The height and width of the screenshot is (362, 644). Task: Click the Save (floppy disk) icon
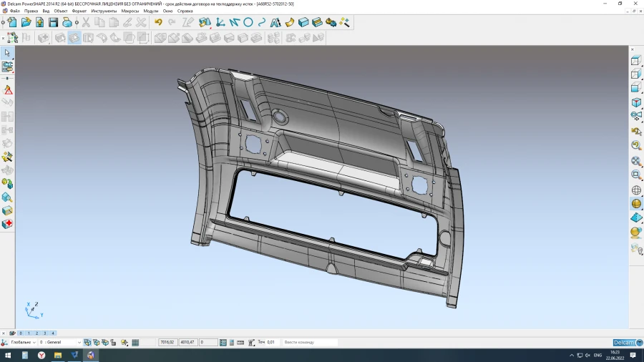[x=53, y=22]
